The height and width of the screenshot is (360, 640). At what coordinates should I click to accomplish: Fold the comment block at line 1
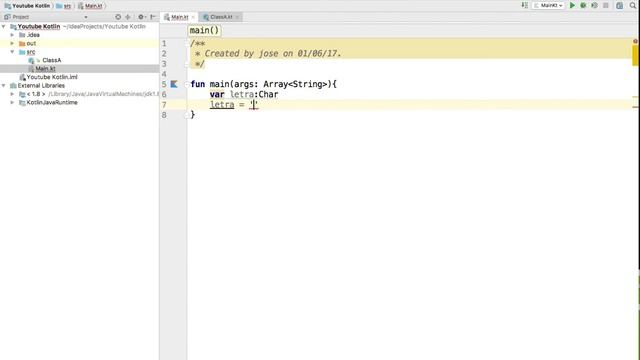coord(188,44)
